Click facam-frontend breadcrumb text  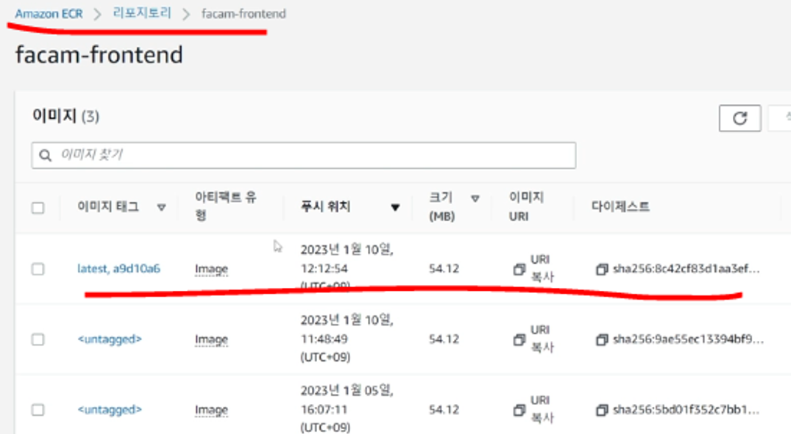pos(244,14)
